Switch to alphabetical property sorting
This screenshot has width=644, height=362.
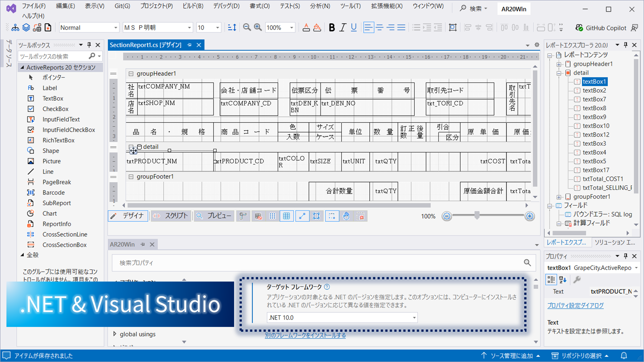pyautogui.click(x=563, y=280)
